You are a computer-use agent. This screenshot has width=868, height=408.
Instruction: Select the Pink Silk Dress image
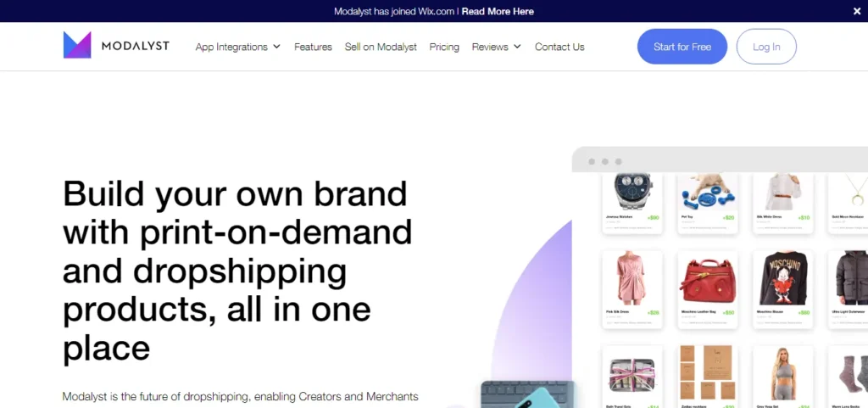click(x=632, y=278)
